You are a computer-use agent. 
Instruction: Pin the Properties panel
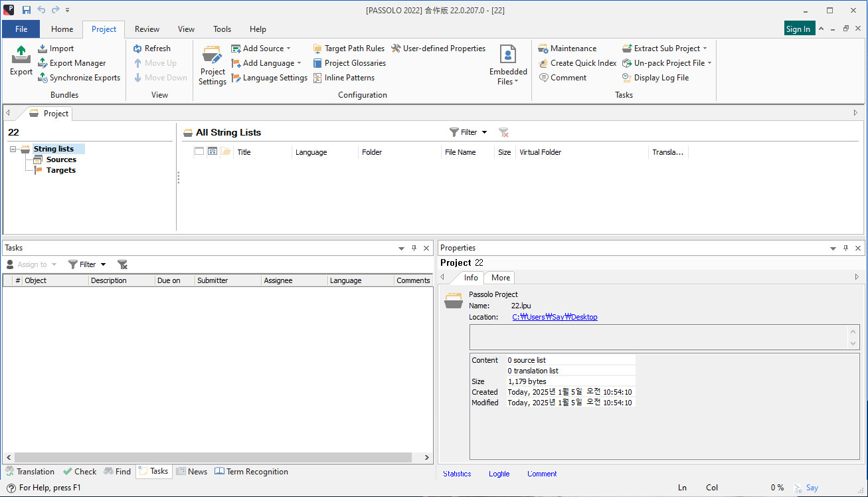coord(845,248)
